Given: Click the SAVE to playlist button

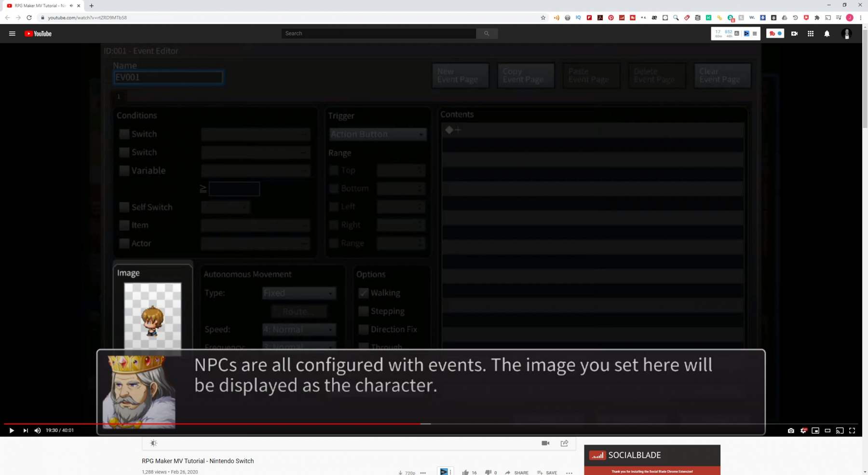Looking at the screenshot, I should coord(547,473).
